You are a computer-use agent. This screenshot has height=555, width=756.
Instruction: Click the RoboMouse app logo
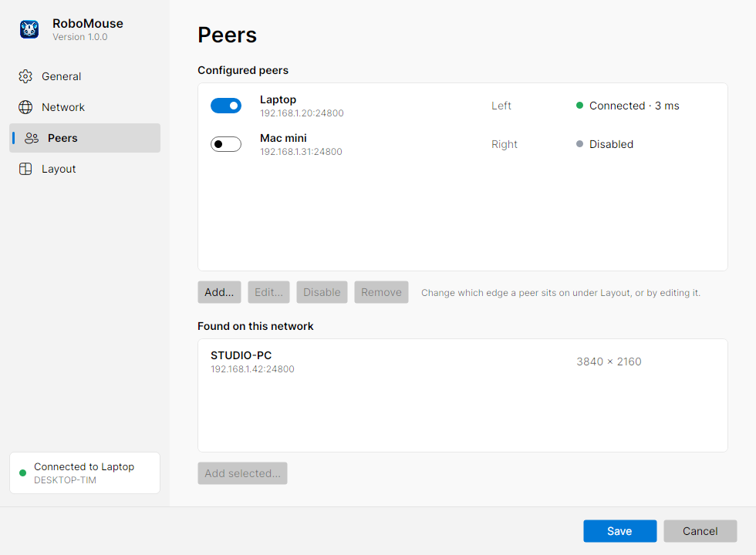[29, 29]
